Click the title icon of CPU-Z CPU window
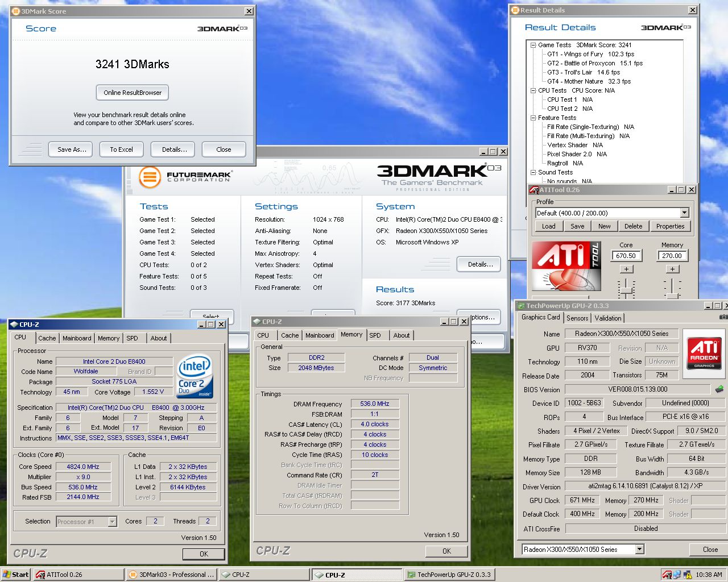This screenshot has width=728, height=582. tap(14, 325)
